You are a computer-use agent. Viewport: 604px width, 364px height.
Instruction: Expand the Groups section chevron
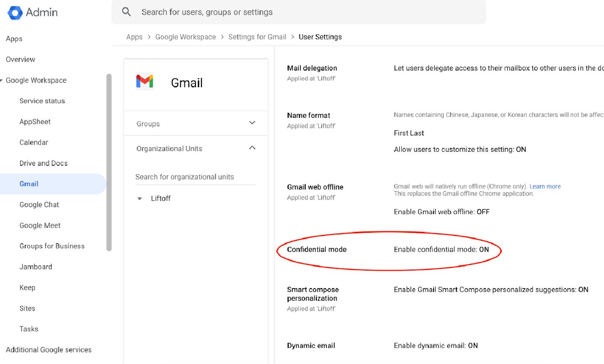click(252, 123)
